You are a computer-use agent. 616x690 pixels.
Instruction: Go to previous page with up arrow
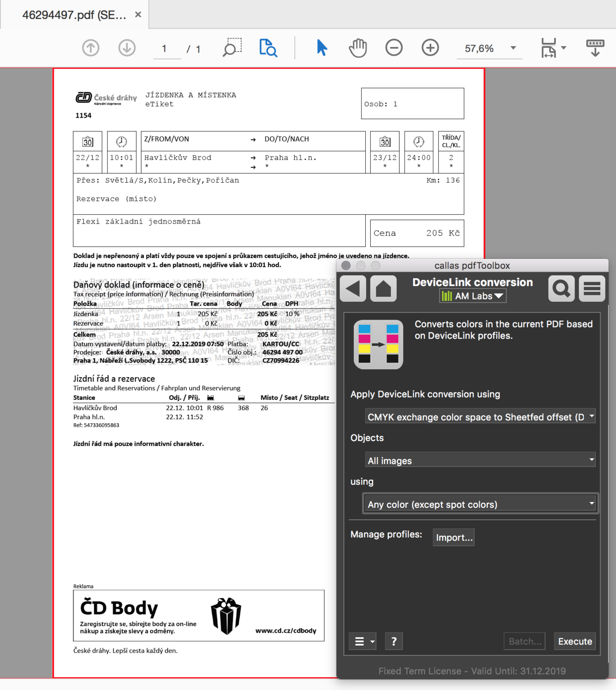coord(91,48)
